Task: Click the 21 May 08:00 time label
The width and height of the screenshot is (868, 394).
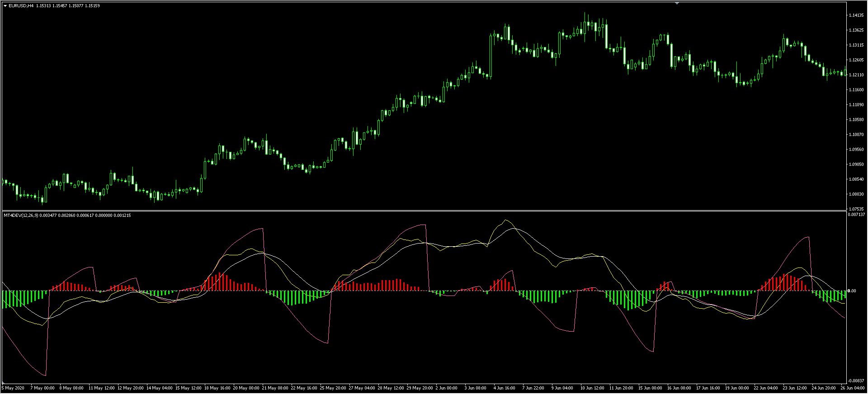Action: coord(275,388)
